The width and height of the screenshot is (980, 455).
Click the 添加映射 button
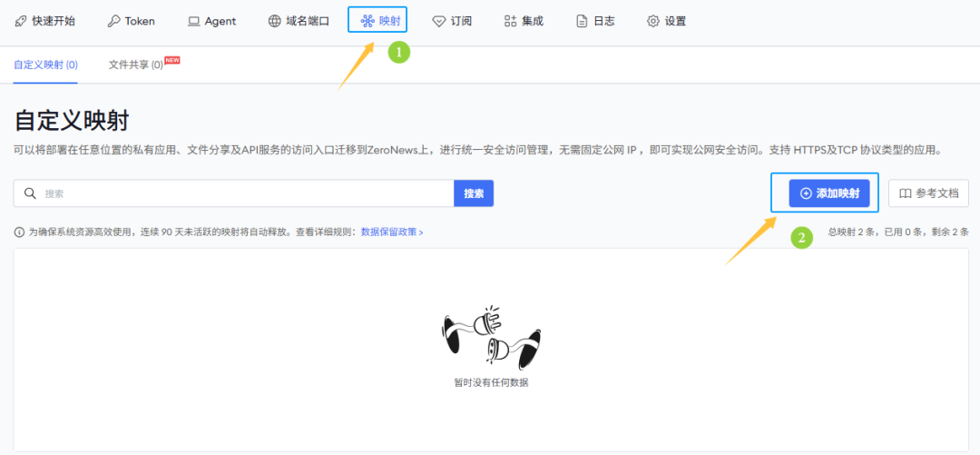tap(829, 193)
